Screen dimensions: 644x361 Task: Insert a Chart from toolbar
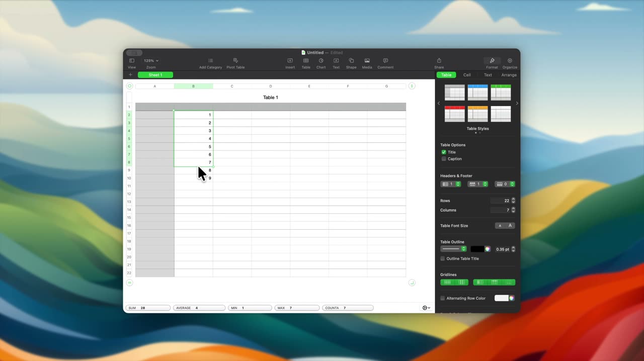coord(321,61)
